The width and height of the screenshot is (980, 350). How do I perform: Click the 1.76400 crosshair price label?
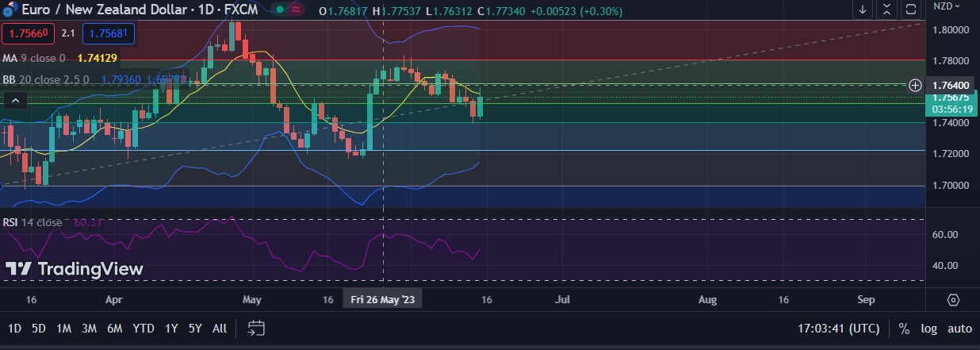(x=953, y=85)
